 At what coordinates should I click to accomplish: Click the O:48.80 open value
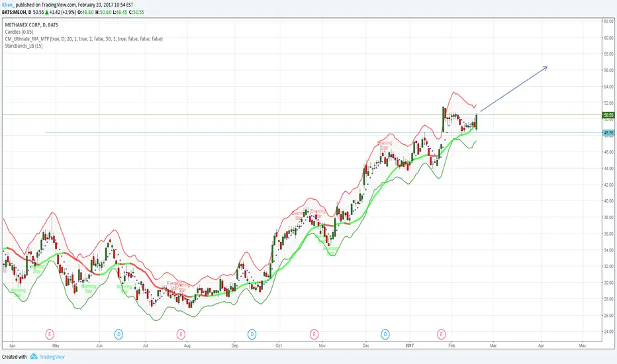tap(85, 12)
